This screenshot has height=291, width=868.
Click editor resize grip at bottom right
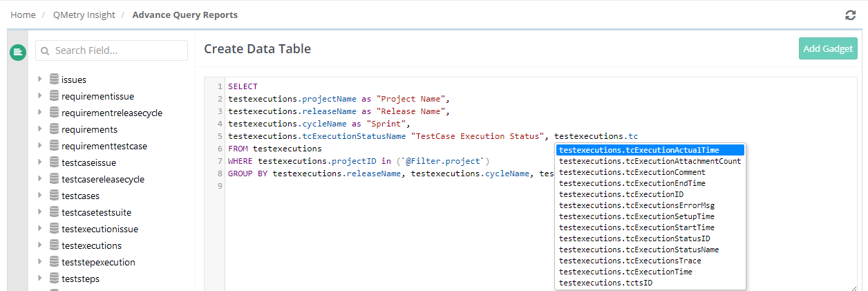point(853,288)
